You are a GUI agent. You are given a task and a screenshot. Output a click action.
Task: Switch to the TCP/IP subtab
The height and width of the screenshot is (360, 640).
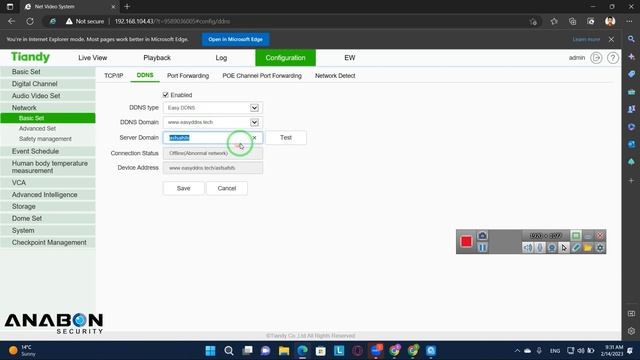[113, 76]
